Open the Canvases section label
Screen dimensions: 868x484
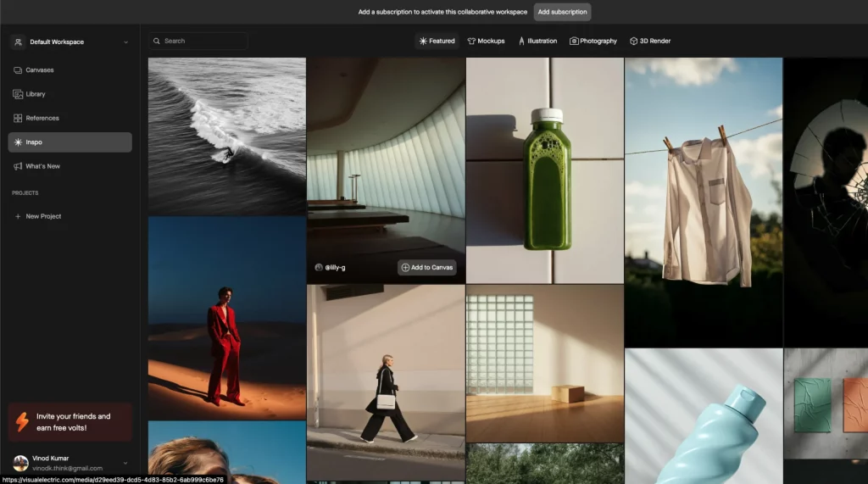(40, 70)
